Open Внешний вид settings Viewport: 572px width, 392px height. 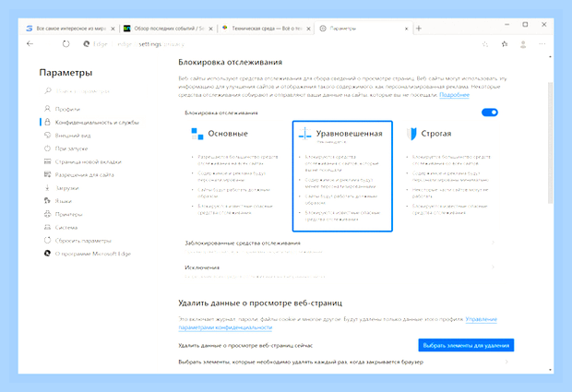tap(73, 136)
